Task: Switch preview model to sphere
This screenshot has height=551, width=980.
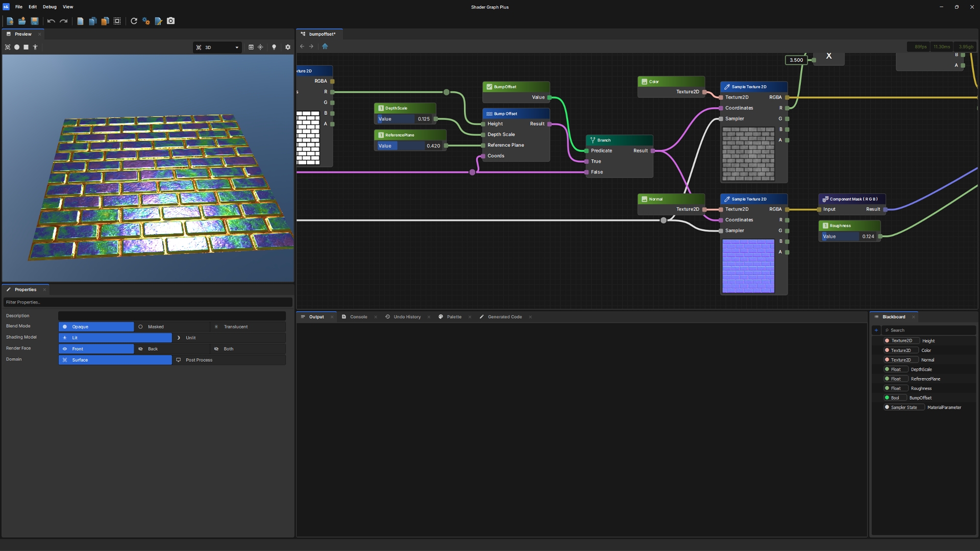Action: click(x=17, y=47)
